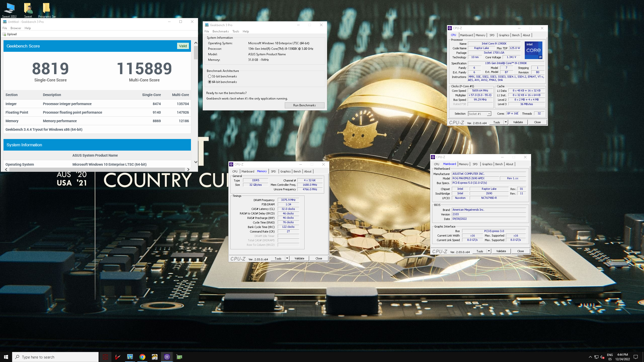644x362 pixels.
Task: Click Tools button in CPU-Z Mainboard window
Action: pyautogui.click(x=480, y=251)
